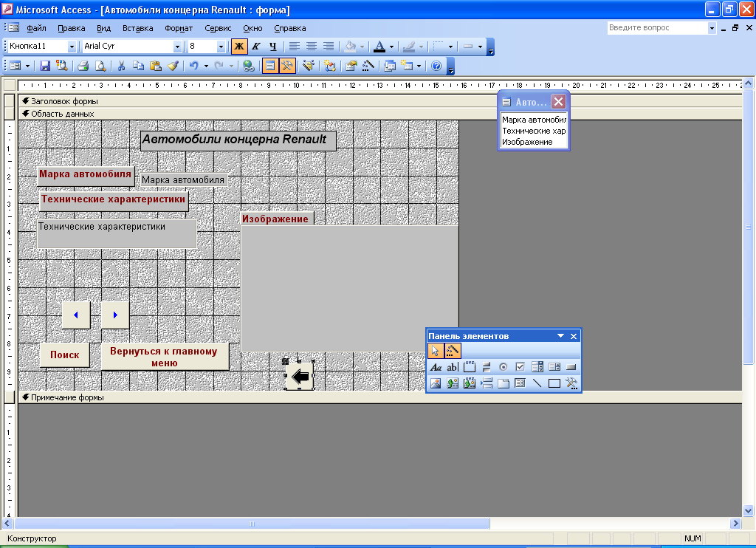The width and height of the screenshot is (756, 548).
Task: Select the Image tool in the toolbox
Action: click(x=436, y=383)
